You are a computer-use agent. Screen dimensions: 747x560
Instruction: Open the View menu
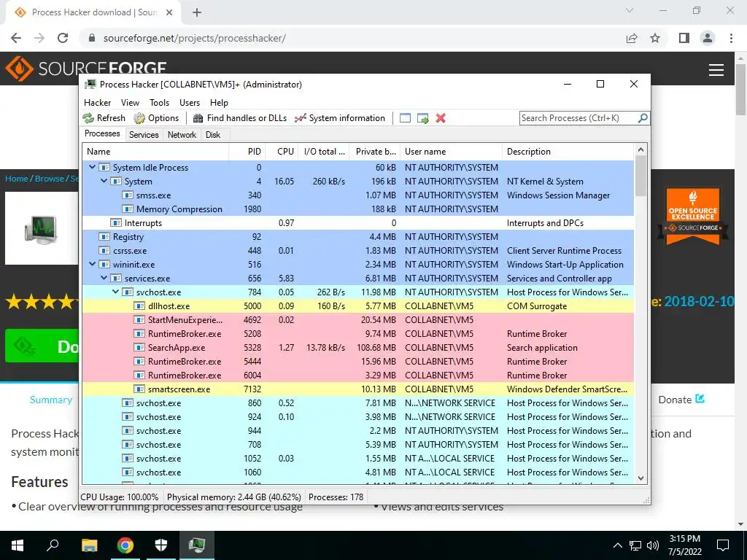coord(130,103)
